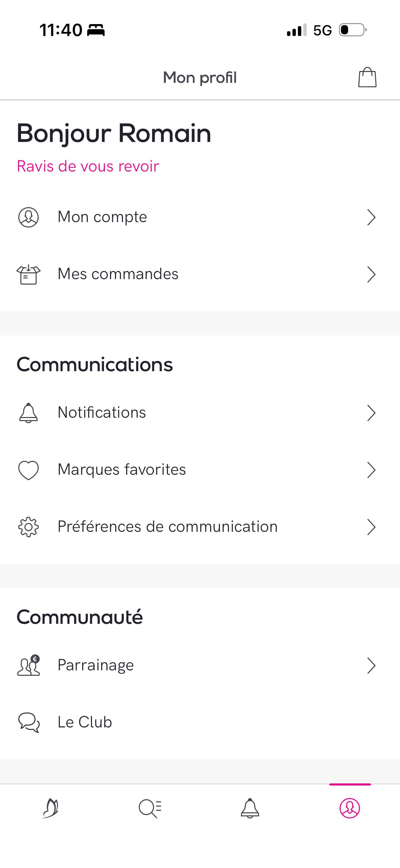Open the search tab in bottom bar
Screen dimensions: 400x868
point(150,808)
